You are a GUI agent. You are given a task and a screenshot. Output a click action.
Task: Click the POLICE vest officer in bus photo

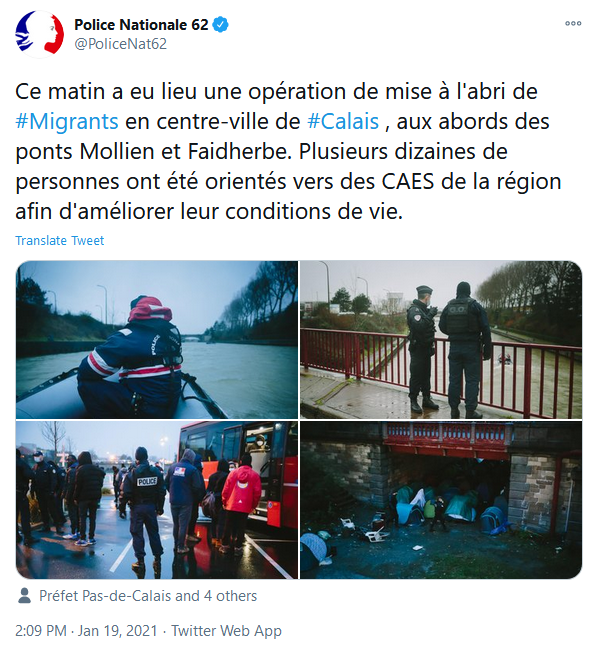point(145,507)
